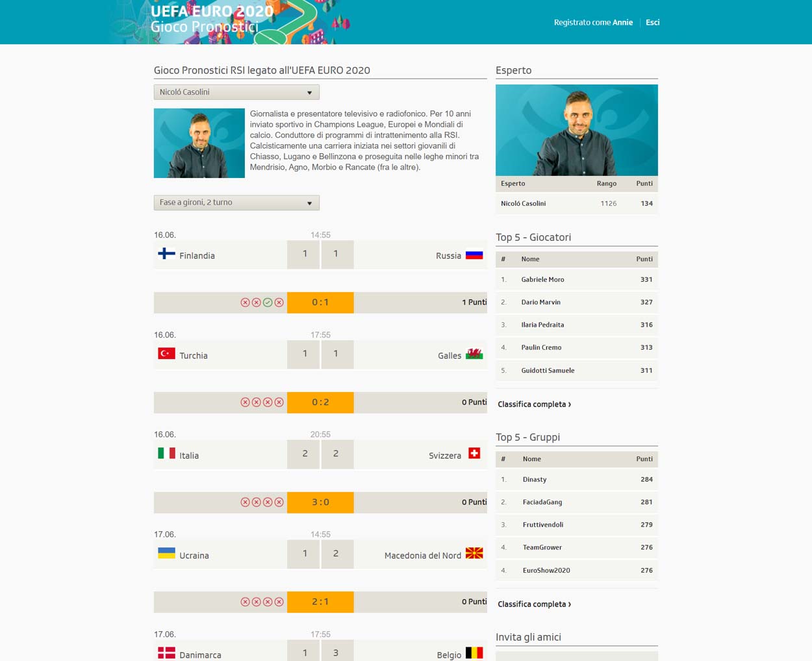Screen dimensions: 812x661
Task: Click Italia predicted goals box
Action: (x=303, y=454)
